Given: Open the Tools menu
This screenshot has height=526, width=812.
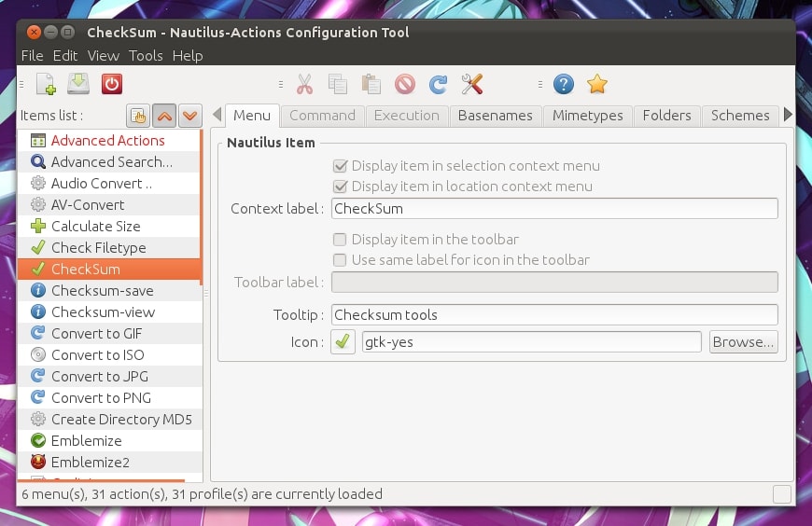Looking at the screenshot, I should pos(146,56).
